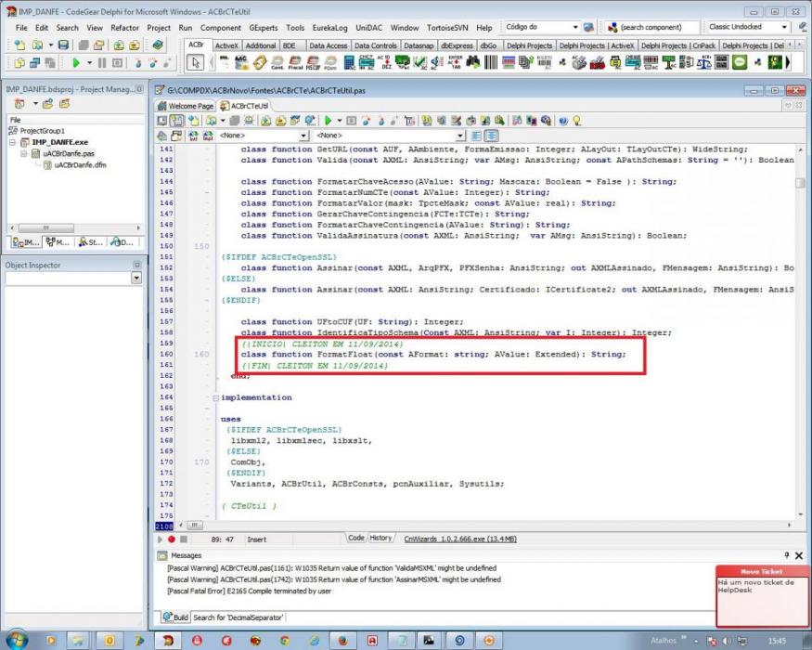Open the left <None> class dropdown
This screenshot has height=650, width=812.
click(304, 136)
